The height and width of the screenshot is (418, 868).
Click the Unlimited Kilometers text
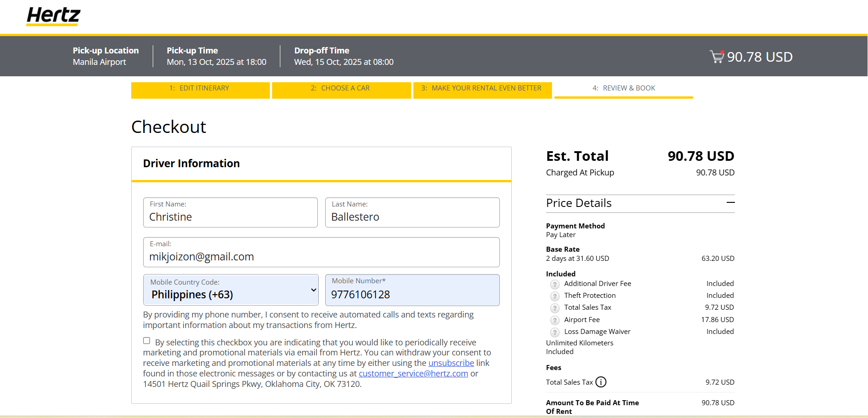click(x=579, y=343)
